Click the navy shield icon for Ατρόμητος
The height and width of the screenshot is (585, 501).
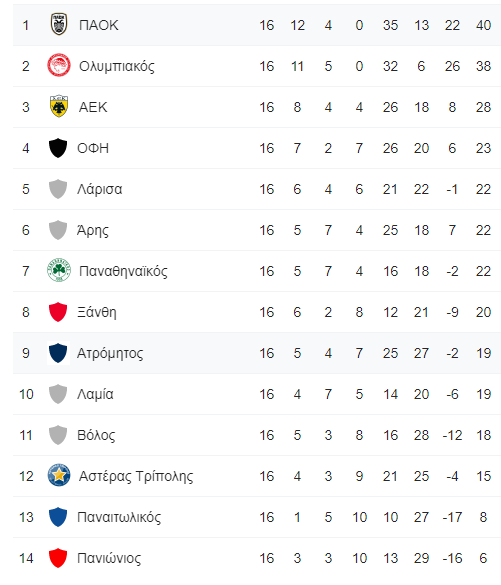pos(58,353)
